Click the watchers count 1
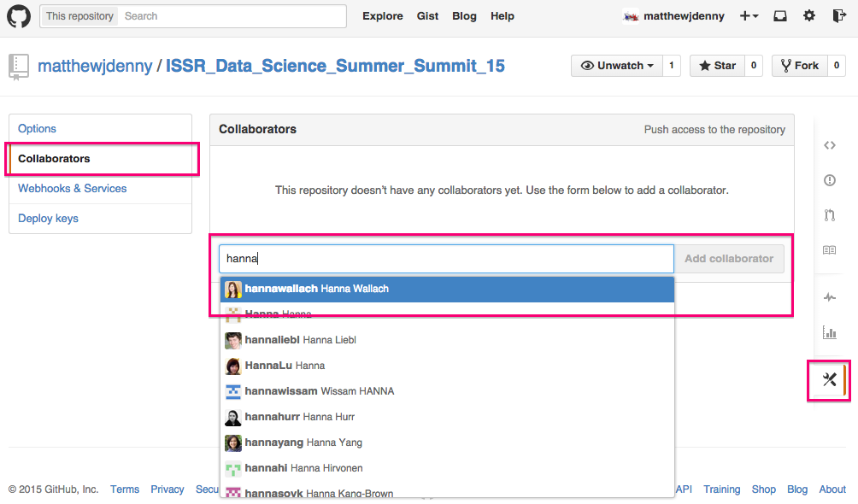The height and width of the screenshot is (504, 858). pyautogui.click(x=672, y=66)
